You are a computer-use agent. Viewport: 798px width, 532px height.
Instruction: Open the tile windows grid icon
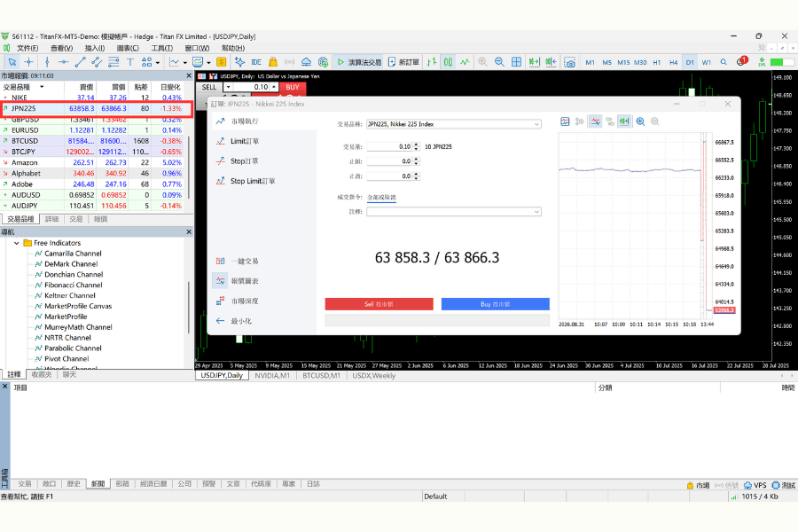coord(516,62)
